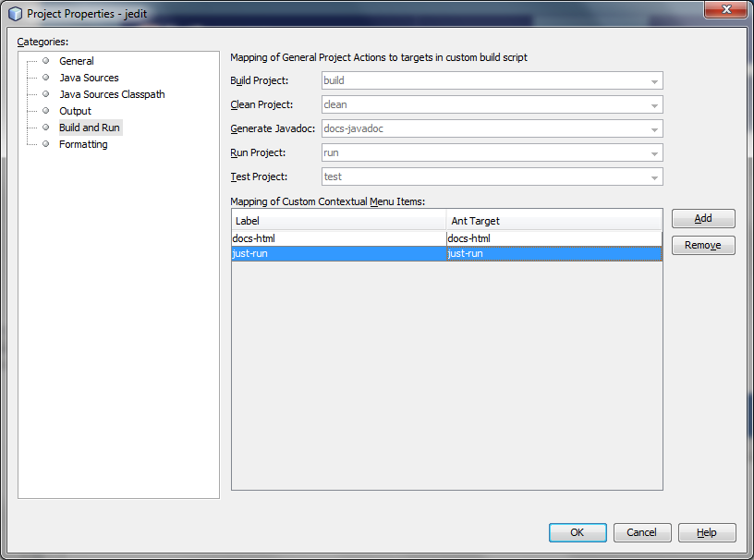Remove the selected menu item mapping
The height and width of the screenshot is (560, 754).
703,246
